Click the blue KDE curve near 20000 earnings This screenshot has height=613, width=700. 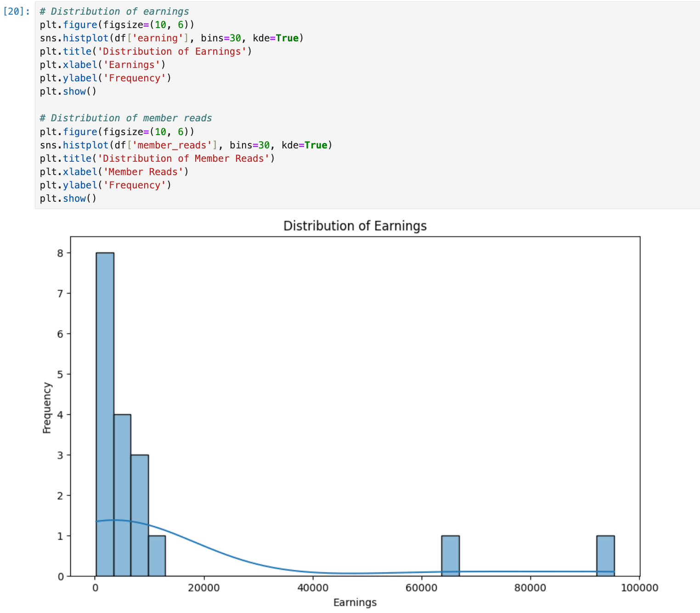pos(204,546)
